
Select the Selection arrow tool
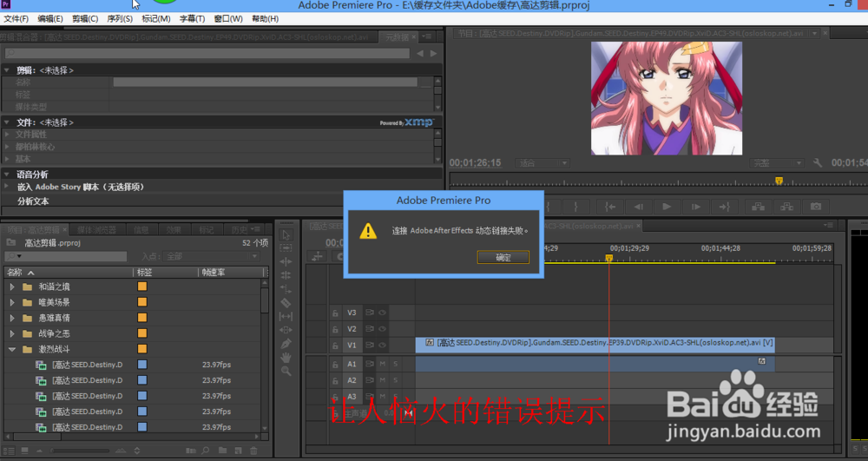tap(286, 234)
